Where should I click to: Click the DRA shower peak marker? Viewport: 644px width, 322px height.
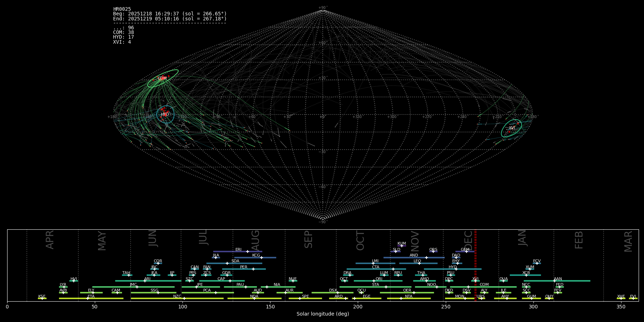click(350, 275)
